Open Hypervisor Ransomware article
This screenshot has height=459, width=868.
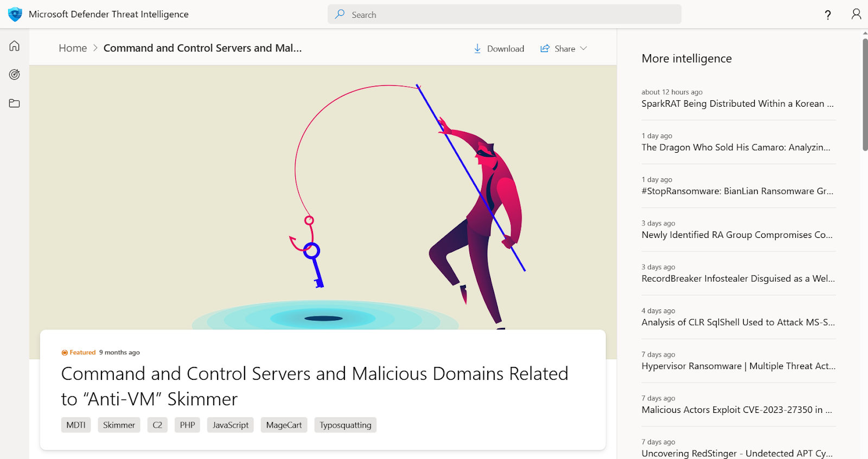(738, 366)
